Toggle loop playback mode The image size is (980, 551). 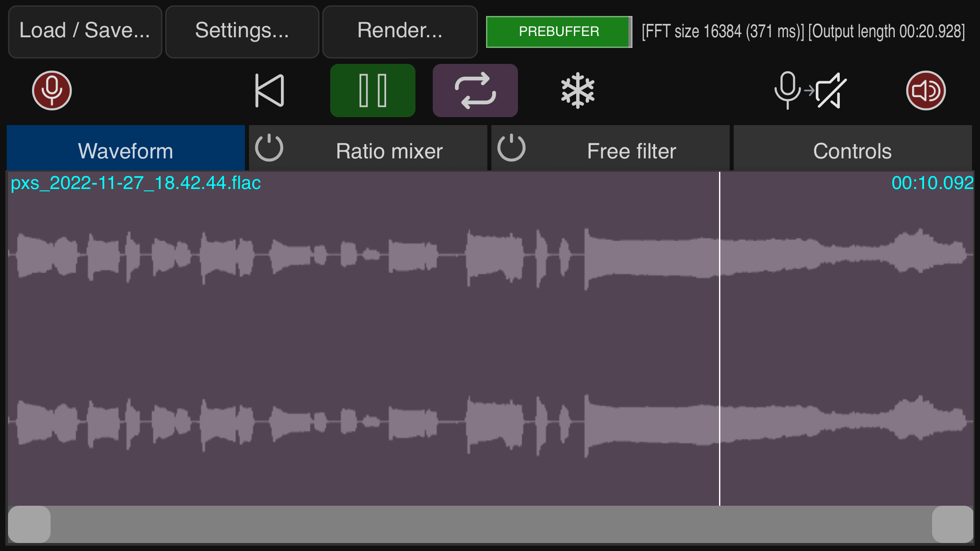click(x=475, y=91)
